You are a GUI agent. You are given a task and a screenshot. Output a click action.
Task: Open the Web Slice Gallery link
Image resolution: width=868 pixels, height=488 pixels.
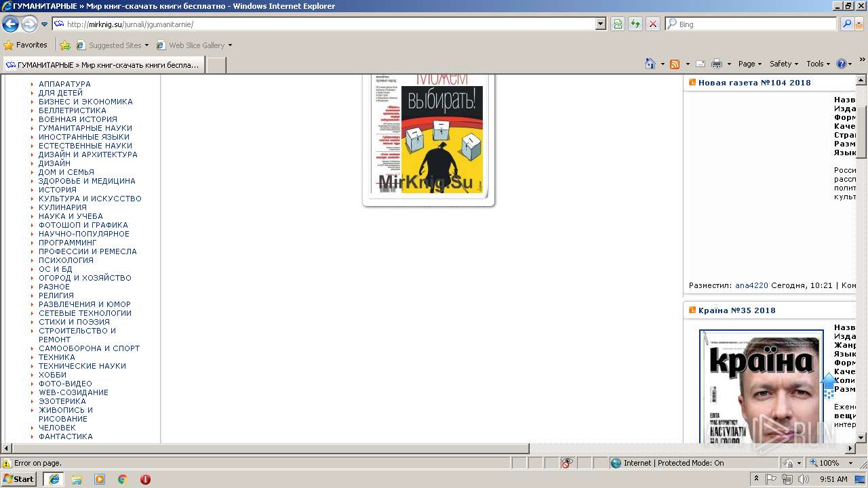click(x=194, y=45)
